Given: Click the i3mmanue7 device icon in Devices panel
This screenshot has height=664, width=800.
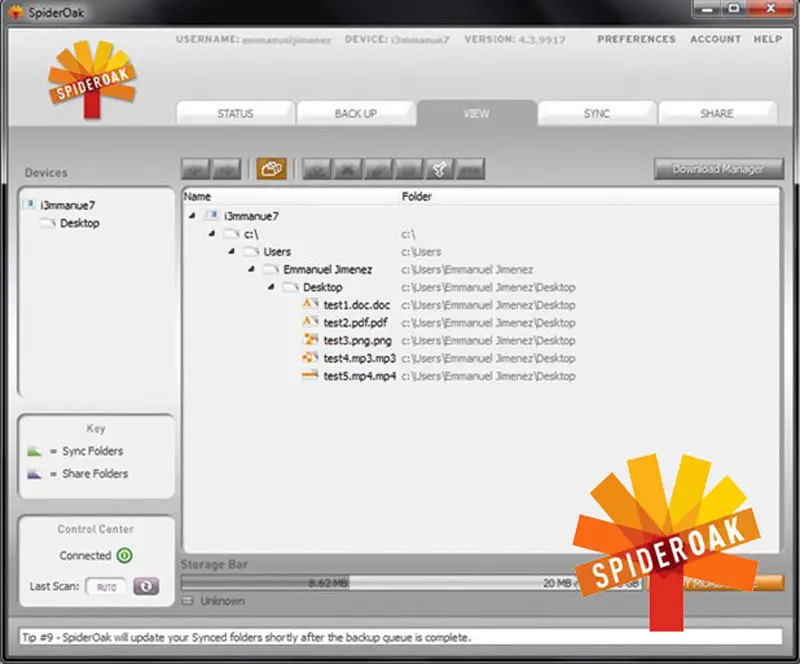Looking at the screenshot, I should [x=29, y=205].
